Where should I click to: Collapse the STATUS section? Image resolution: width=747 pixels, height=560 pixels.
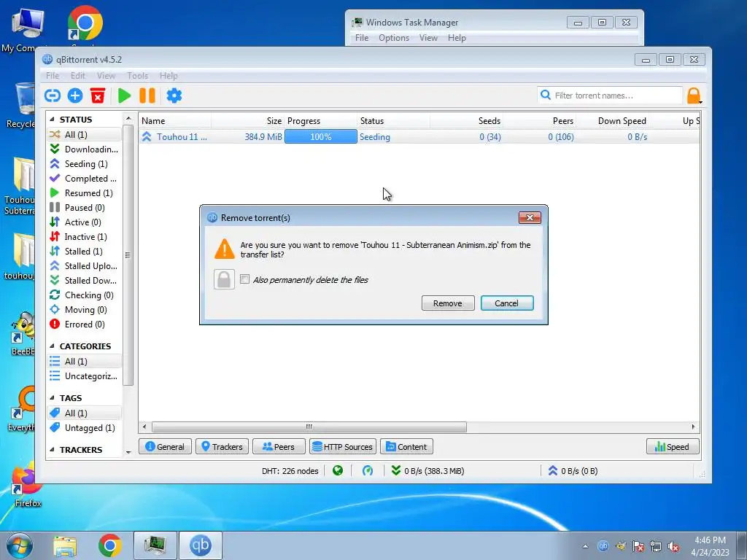(52, 120)
